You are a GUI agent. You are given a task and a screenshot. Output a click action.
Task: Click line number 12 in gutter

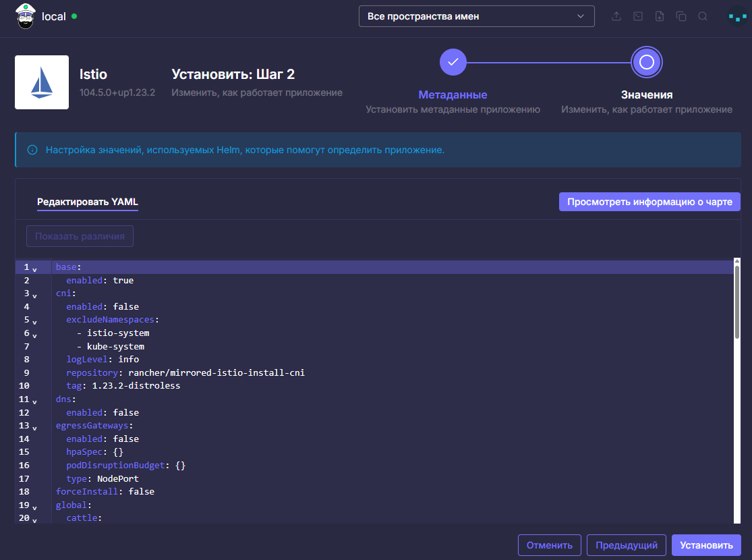pyautogui.click(x=24, y=413)
